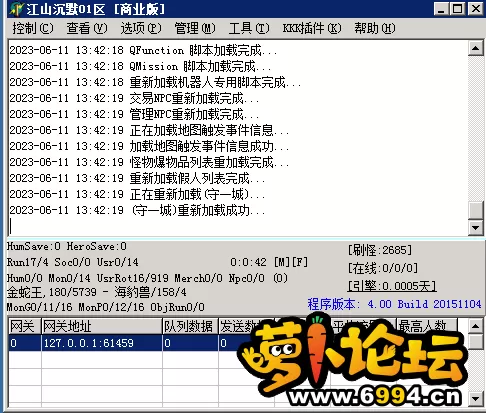Viewport: 486px width, 413px height.
Task: Click the MonG0/11/16 MonP0/12/16 status line
Action: click(106, 307)
